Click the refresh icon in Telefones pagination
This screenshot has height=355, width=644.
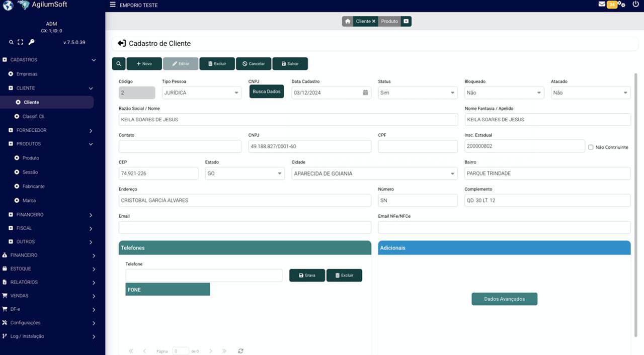(x=240, y=351)
